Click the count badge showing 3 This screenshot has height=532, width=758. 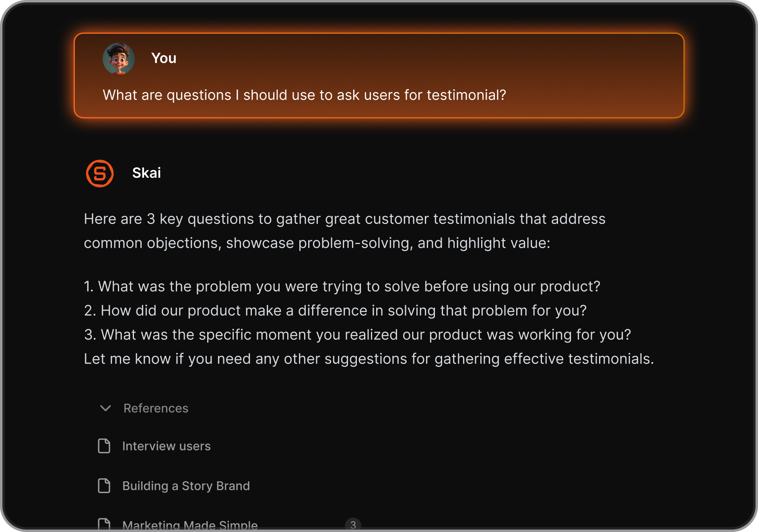point(353,524)
